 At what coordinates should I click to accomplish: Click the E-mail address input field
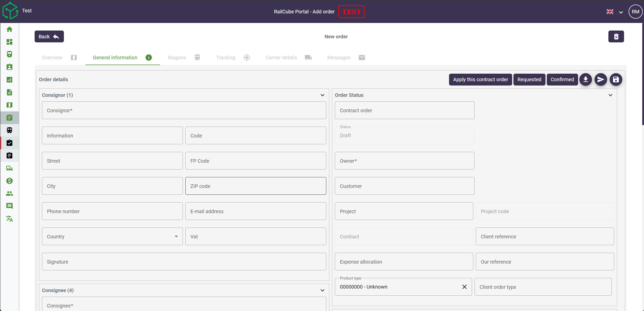coord(256,211)
